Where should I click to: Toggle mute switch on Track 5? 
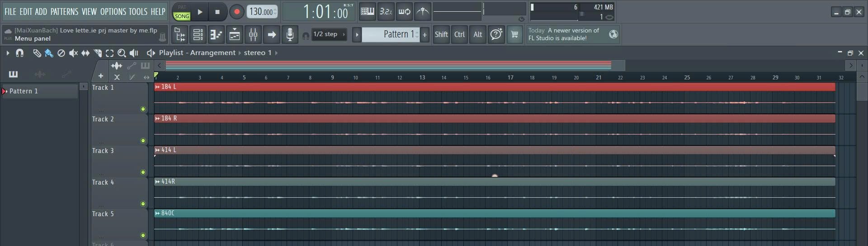click(143, 235)
